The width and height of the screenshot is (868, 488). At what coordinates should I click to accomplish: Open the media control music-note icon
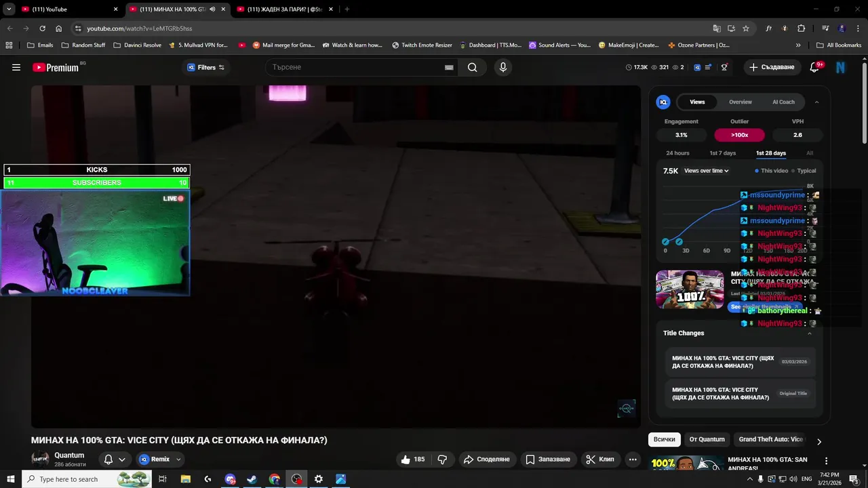825,28
